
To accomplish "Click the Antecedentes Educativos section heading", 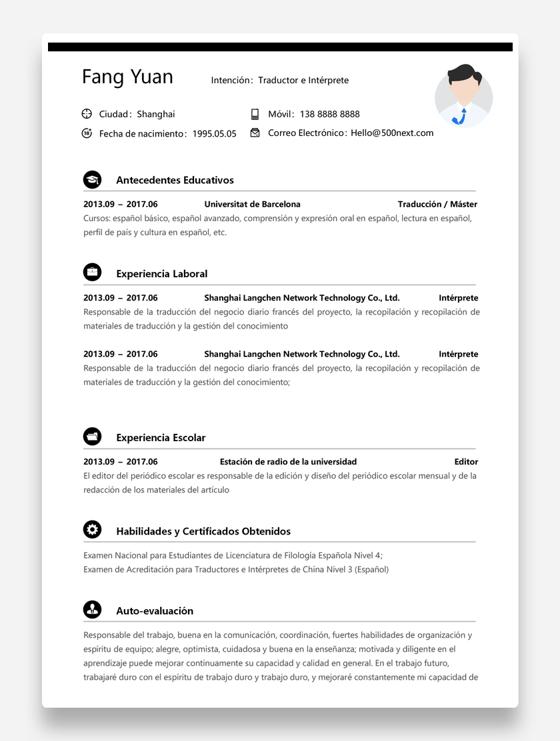I will coord(175,180).
